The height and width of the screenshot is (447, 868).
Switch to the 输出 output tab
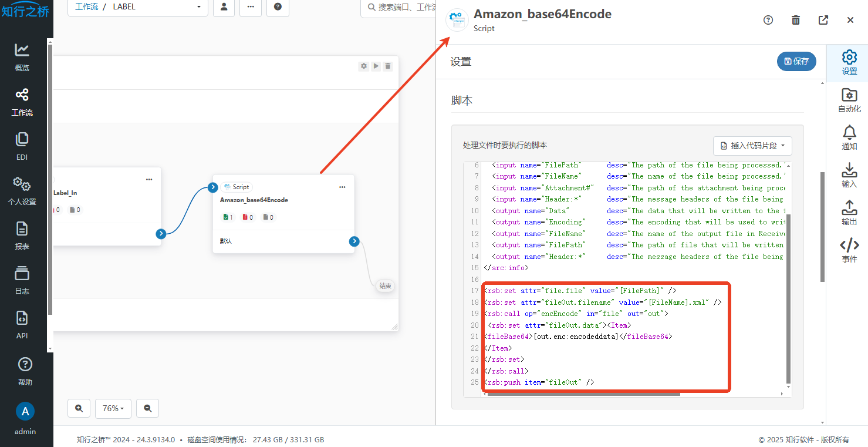point(849,213)
